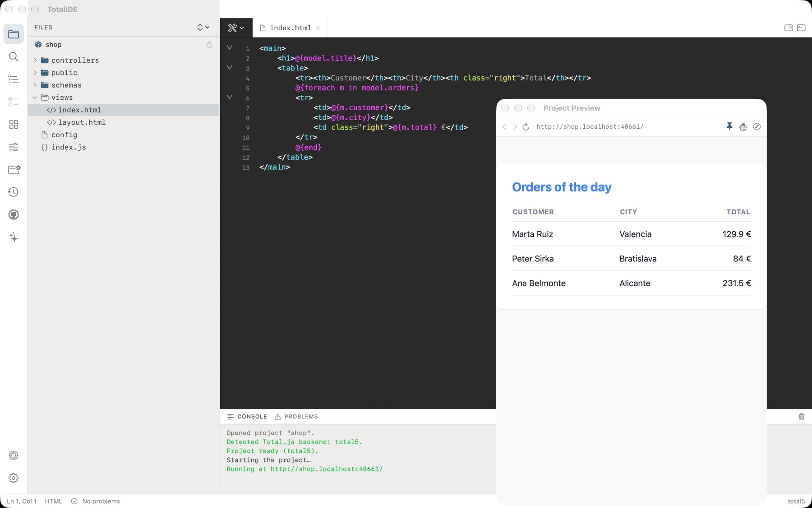This screenshot has width=812, height=508.
Task: Open the AI sparkle sidebar icon
Action: point(14,237)
